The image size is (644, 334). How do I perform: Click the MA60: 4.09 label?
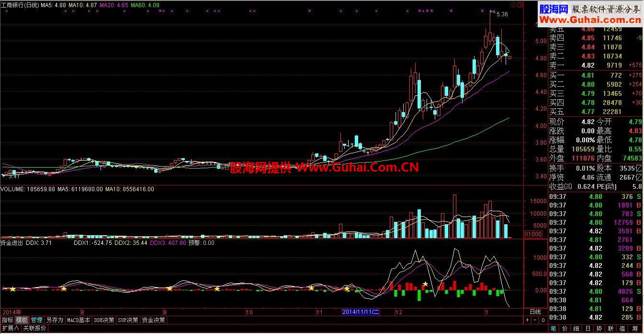(x=145, y=5)
